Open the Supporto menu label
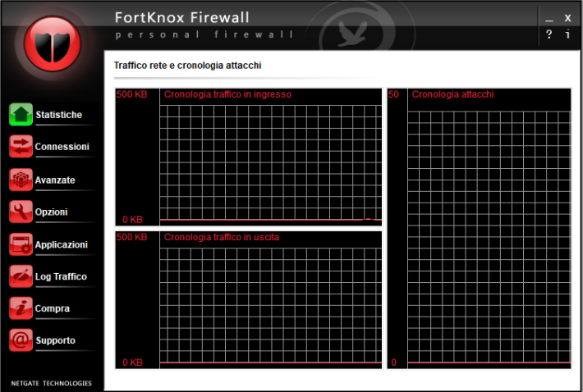 coord(55,340)
